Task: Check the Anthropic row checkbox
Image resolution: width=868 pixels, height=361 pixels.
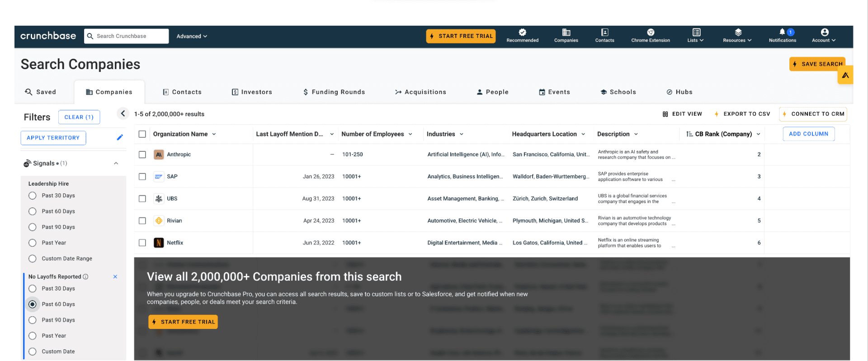Action: click(142, 155)
